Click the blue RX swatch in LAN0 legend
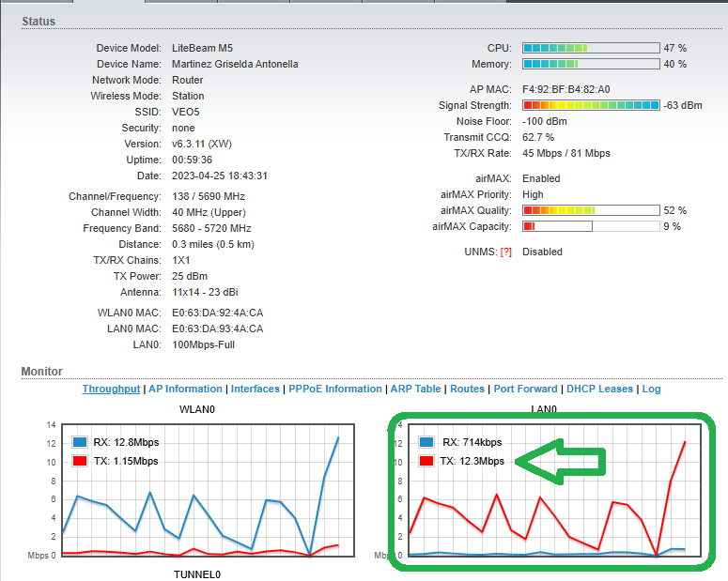The image size is (728, 581). pyautogui.click(x=426, y=442)
